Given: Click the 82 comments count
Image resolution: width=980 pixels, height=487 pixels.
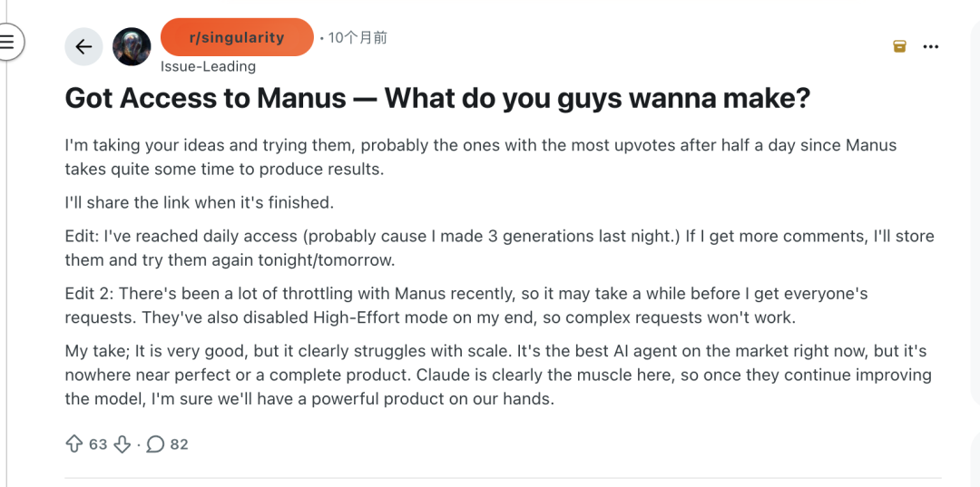Looking at the screenshot, I should coord(179,443).
